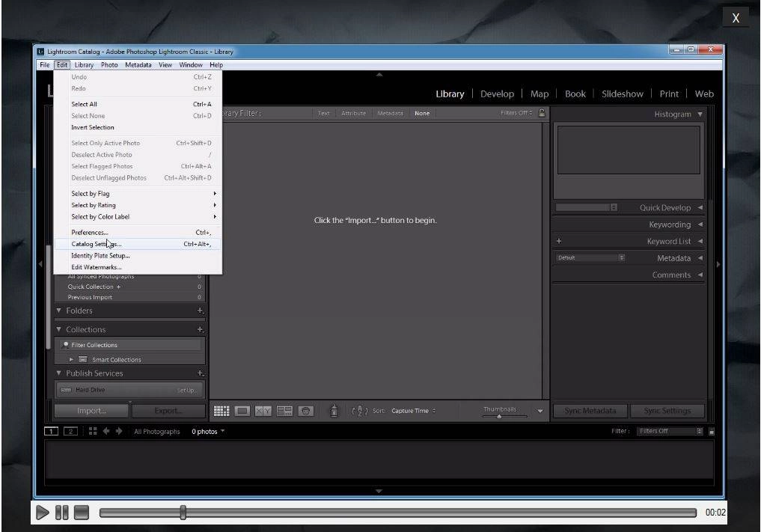Image resolution: width=761 pixels, height=532 pixels.
Task: Go back with left arrow in filmstrip
Action: point(106,431)
